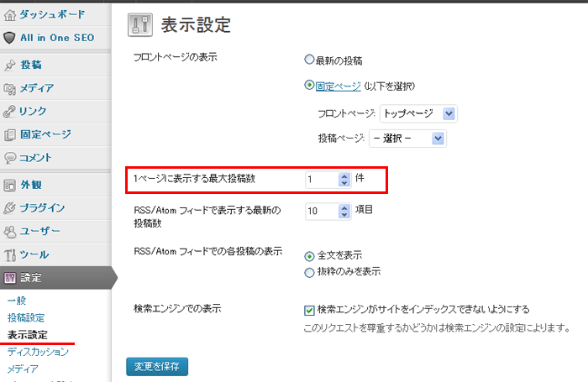The width and height of the screenshot is (588, 382).
Task: Click the All in One SEO shield icon
Action: click(x=9, y=38)
